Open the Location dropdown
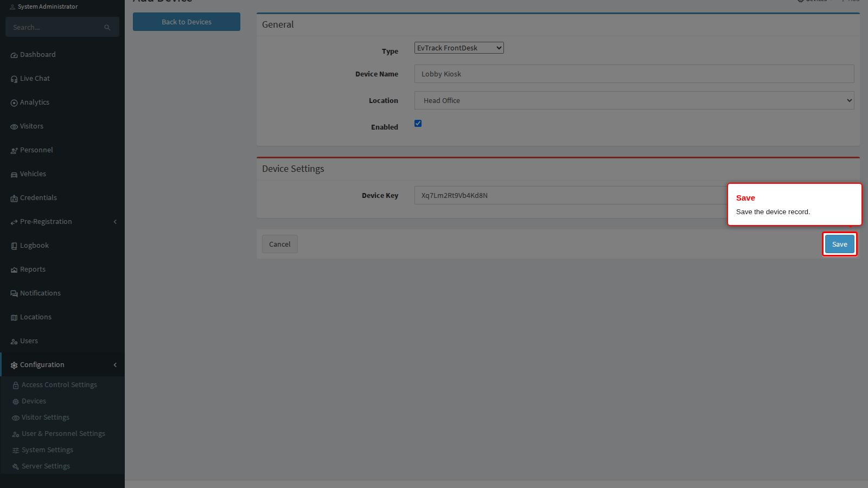This screenshot has height=488, width=868. pyautogui.click(x=634, y=100)
